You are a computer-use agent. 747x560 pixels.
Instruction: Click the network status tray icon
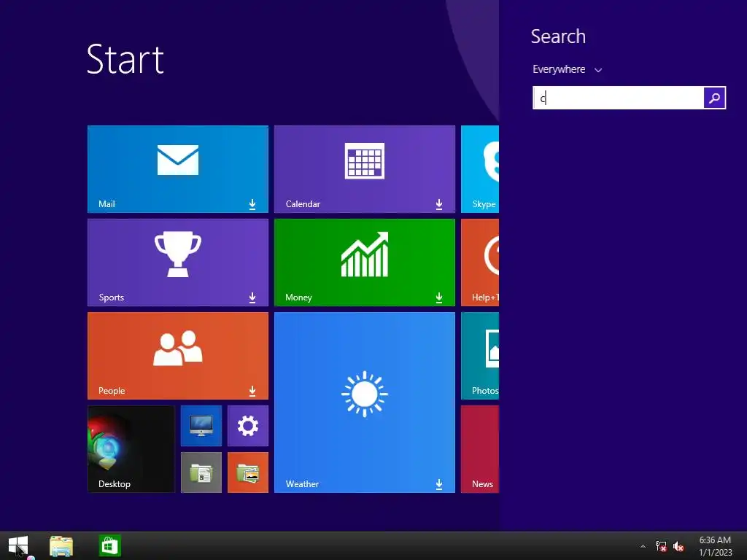661,546
